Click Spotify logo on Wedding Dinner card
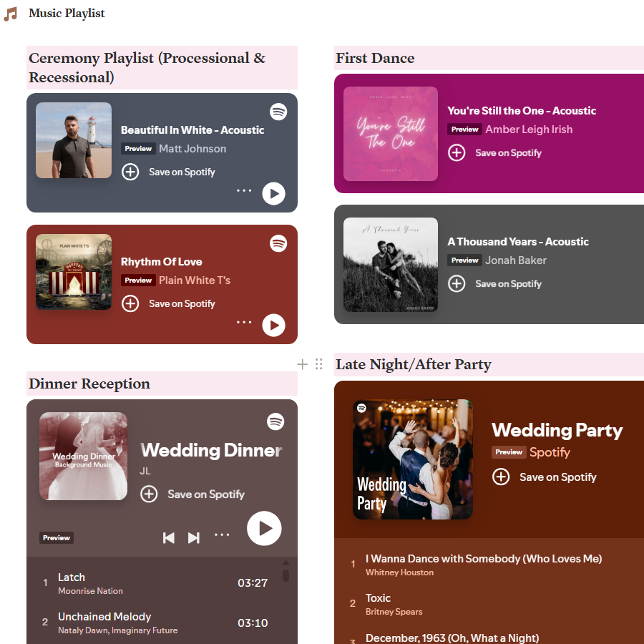 (x=275, y=421)
